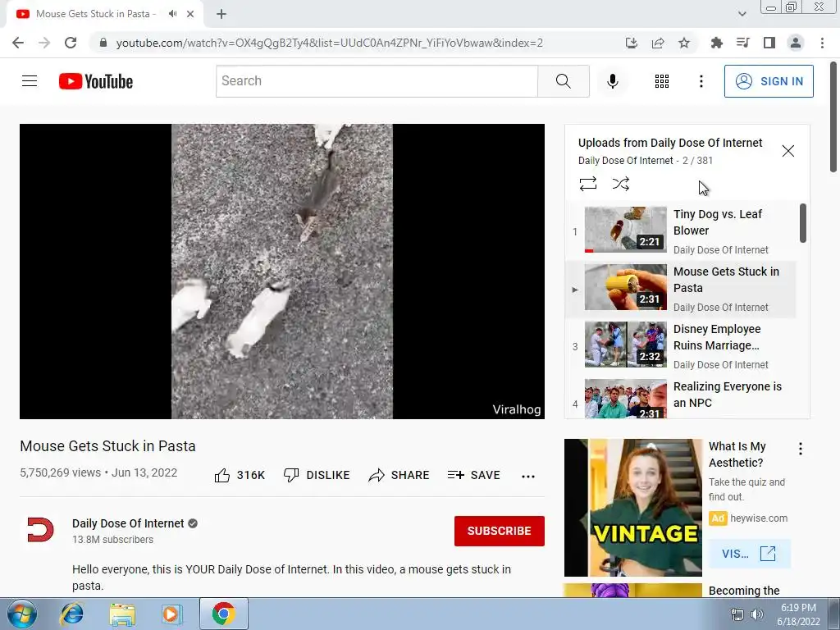Open Realizing Everyone is an NPC video

tap(680, 398)
